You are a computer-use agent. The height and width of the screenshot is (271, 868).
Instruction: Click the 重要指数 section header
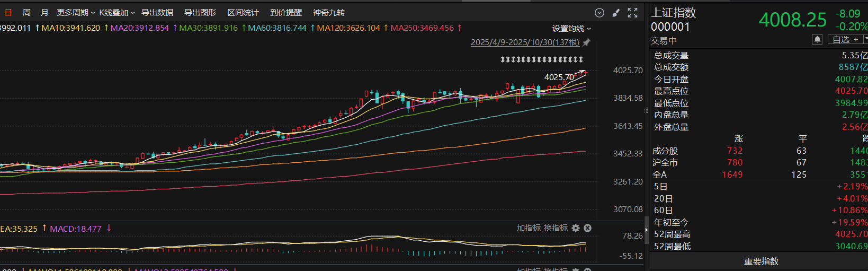point(761,261)
